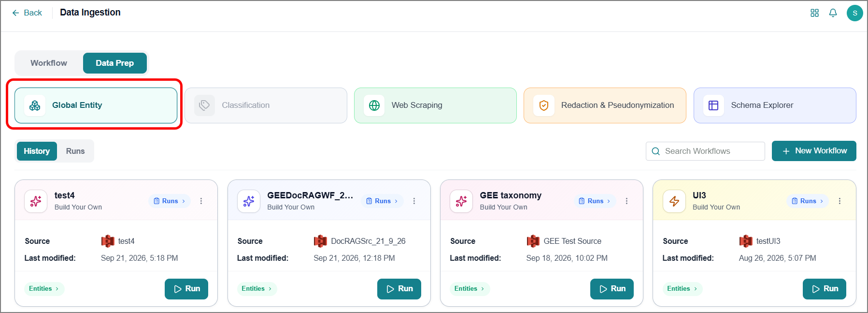Click the test4 source icon
This screenshot has width=868, height=313.
[108, 241]
